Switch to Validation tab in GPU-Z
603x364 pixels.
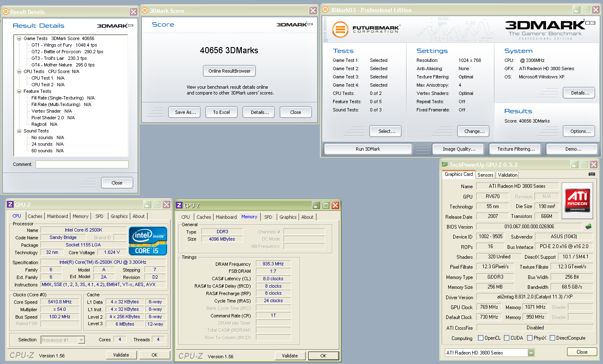(x=507, y=175)
